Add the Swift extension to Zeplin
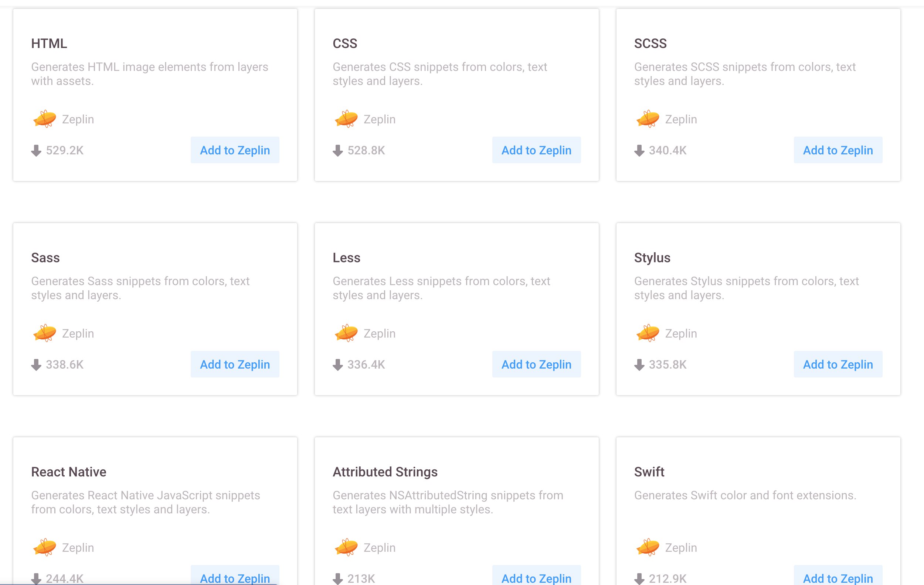The height and width of the screenshot is (585, 924). coord(838,576)
